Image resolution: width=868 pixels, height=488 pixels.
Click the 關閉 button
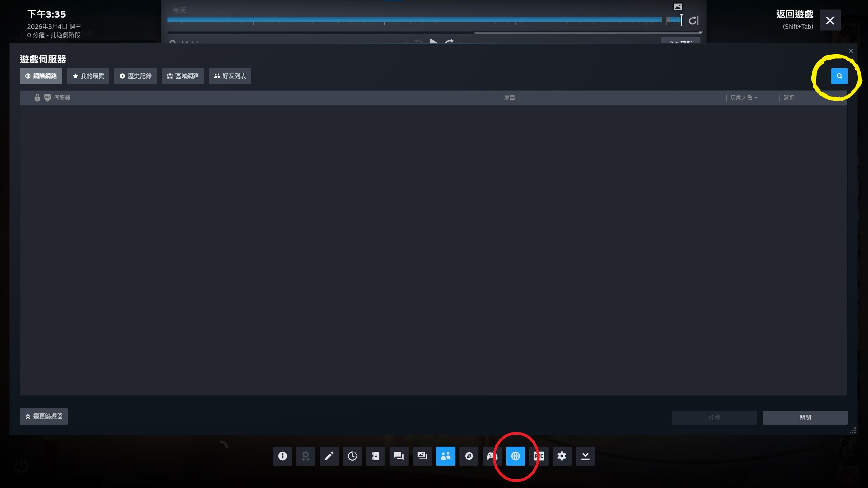point(805,418)
